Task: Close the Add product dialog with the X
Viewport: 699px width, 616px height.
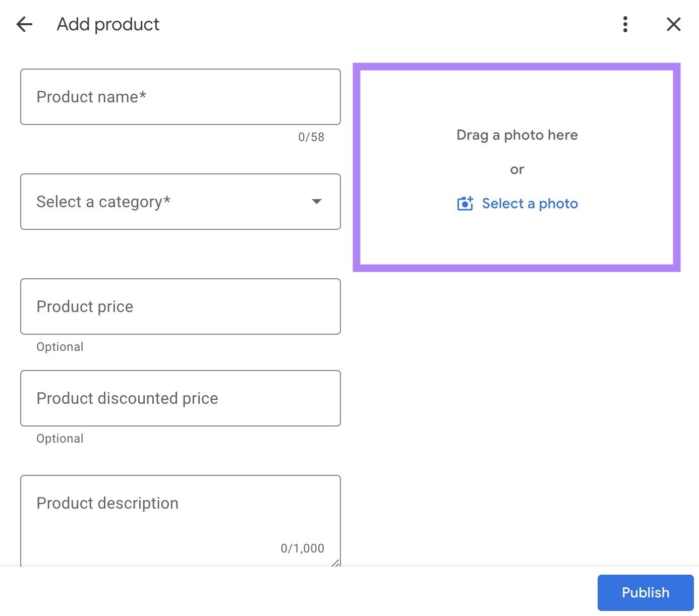Action: 674,24
